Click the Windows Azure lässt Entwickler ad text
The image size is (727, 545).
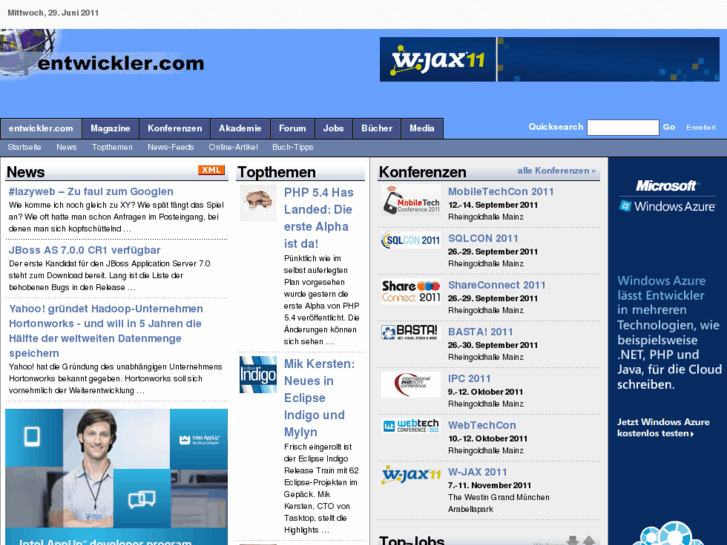pos(669,333)
